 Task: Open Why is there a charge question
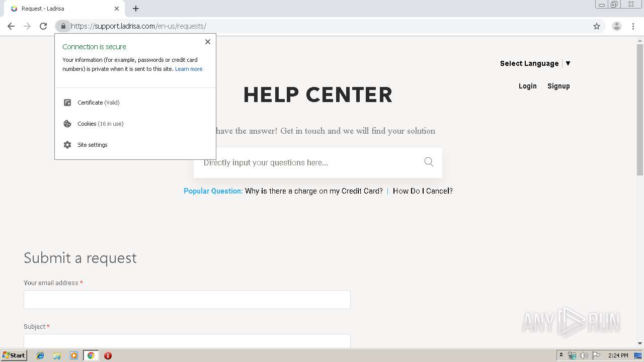coord(313,191)
